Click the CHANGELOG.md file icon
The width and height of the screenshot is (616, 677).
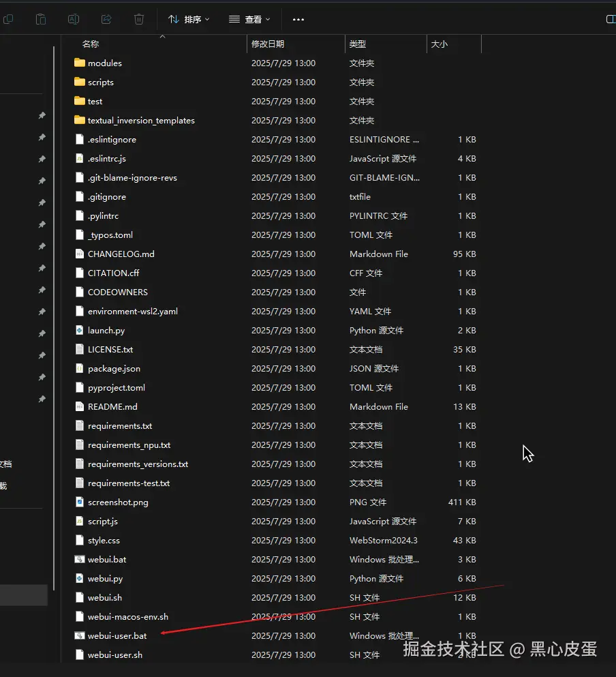click(80, 254)
